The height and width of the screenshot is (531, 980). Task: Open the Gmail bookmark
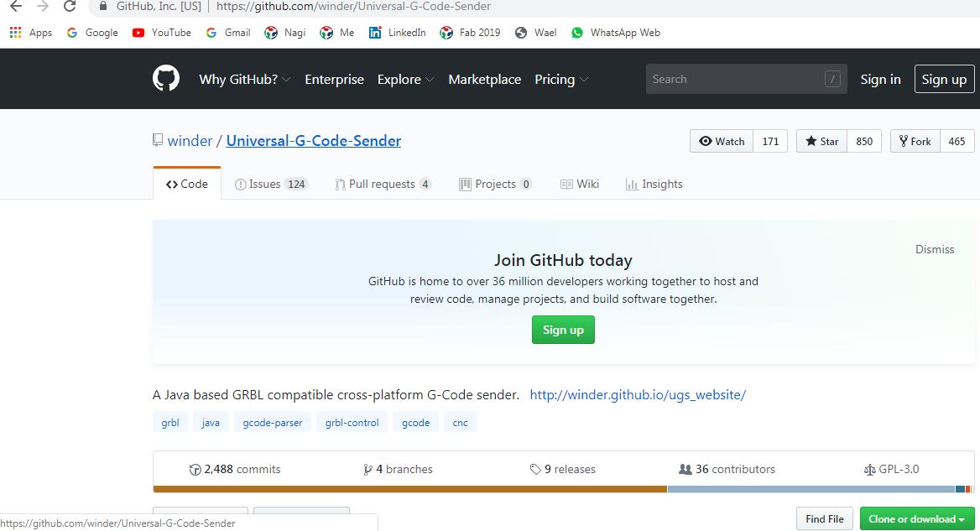point(227,33)
